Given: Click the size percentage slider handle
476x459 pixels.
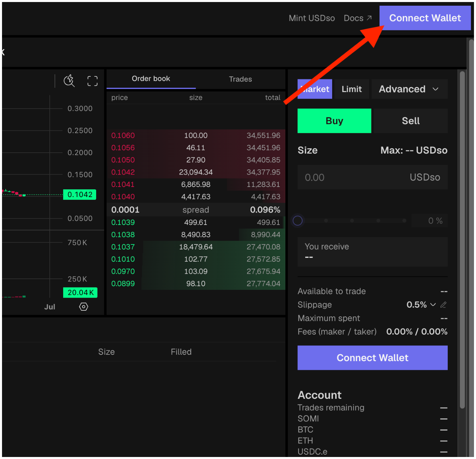Looking at the screenshot, I should 298,221.
